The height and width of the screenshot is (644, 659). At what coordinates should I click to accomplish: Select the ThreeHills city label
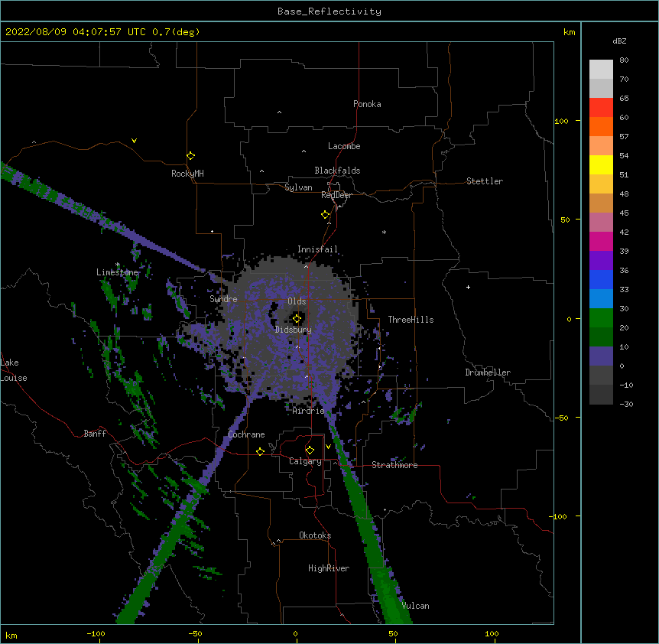(411, 320)
